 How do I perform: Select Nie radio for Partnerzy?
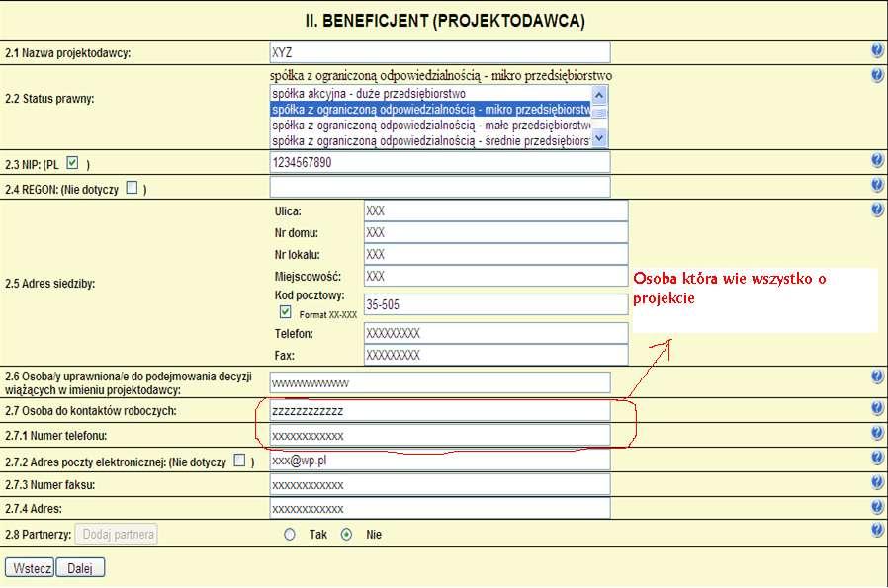click(x=346, y=535)
